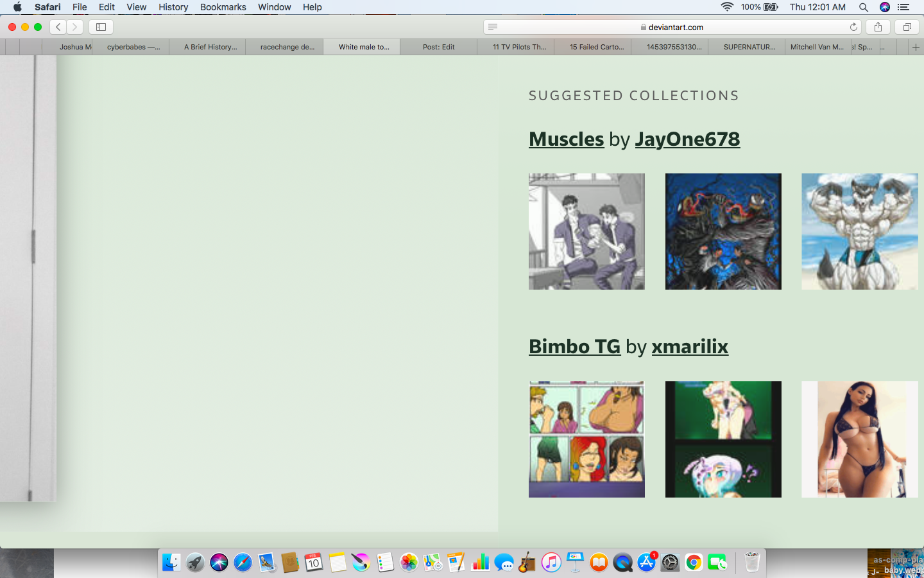Open App Store with badge in Dock
Image resolution: width=924 pixels, height=578 pixels.
[x=646, y=563]
